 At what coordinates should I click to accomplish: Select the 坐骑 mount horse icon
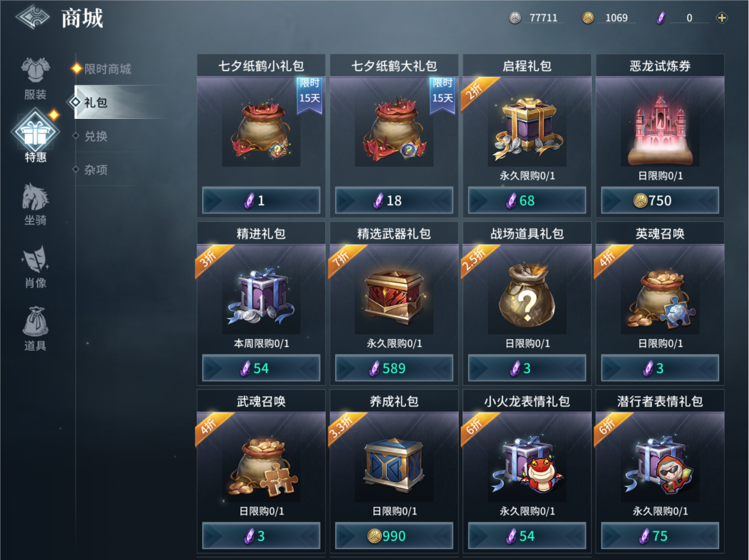click(35, 197)
